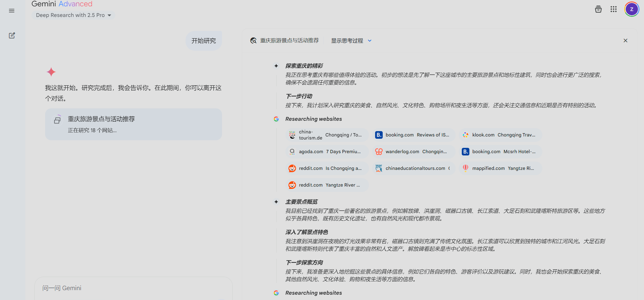Click the Gemini sparkle response icon

pyautogui.click(x=51, y=72)
